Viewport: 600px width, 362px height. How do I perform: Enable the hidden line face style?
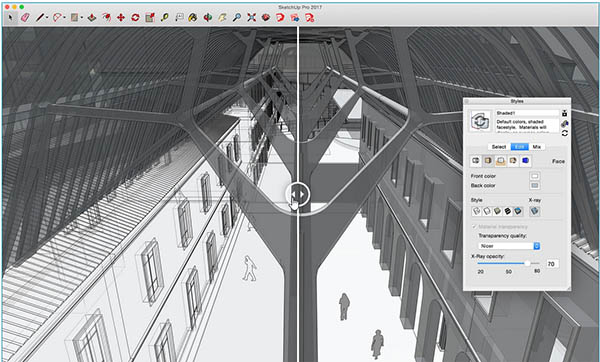[487, 211]
